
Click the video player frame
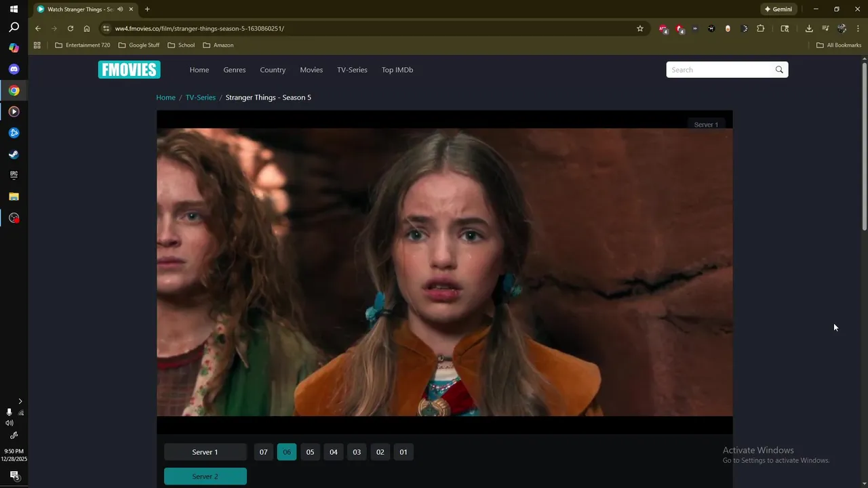click(445, 272)
